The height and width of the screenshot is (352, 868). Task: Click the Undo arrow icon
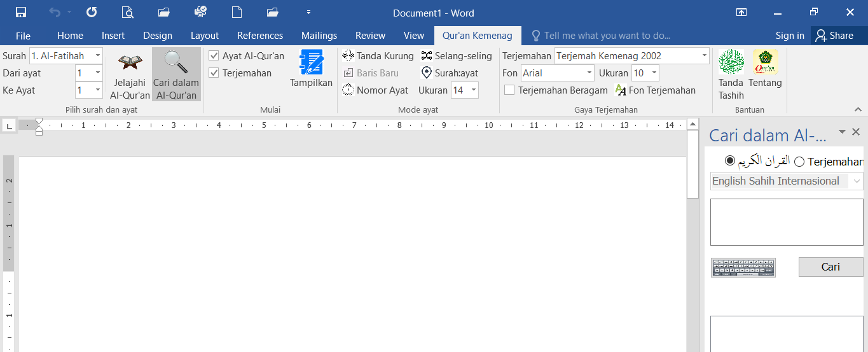[55, 12]
